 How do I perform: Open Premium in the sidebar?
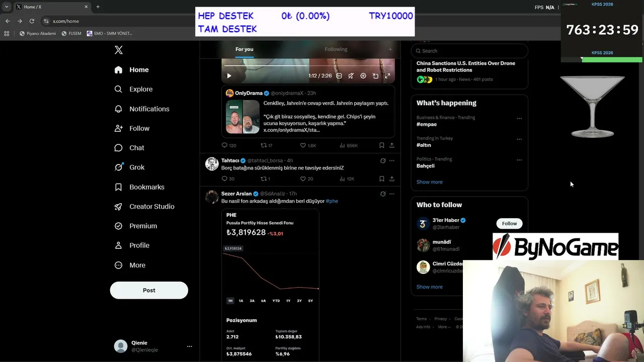(x=136, y=226)
